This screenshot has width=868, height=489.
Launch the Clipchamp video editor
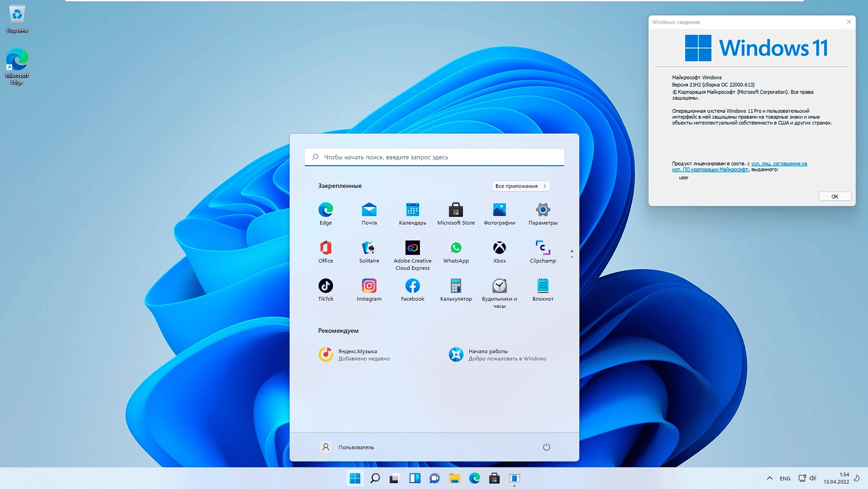click(543, 252)
